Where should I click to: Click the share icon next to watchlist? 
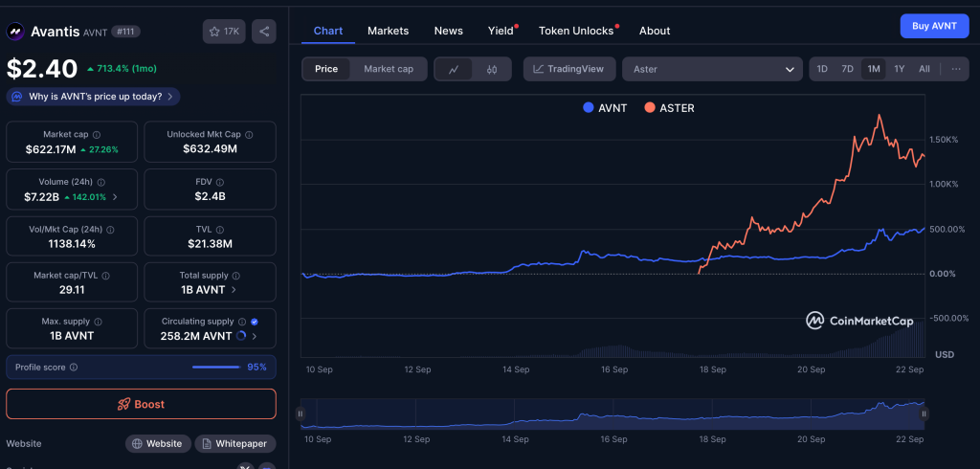point(264,32)
